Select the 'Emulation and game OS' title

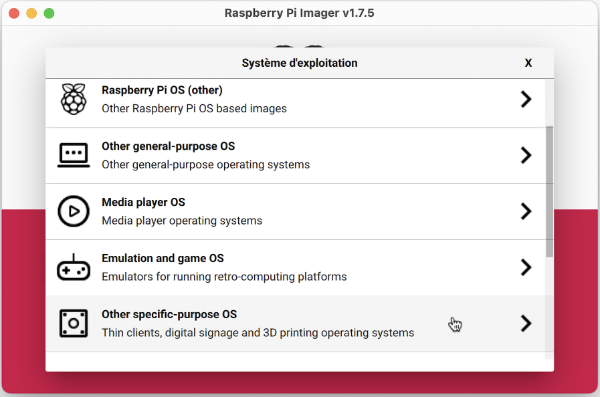point(163,258)
